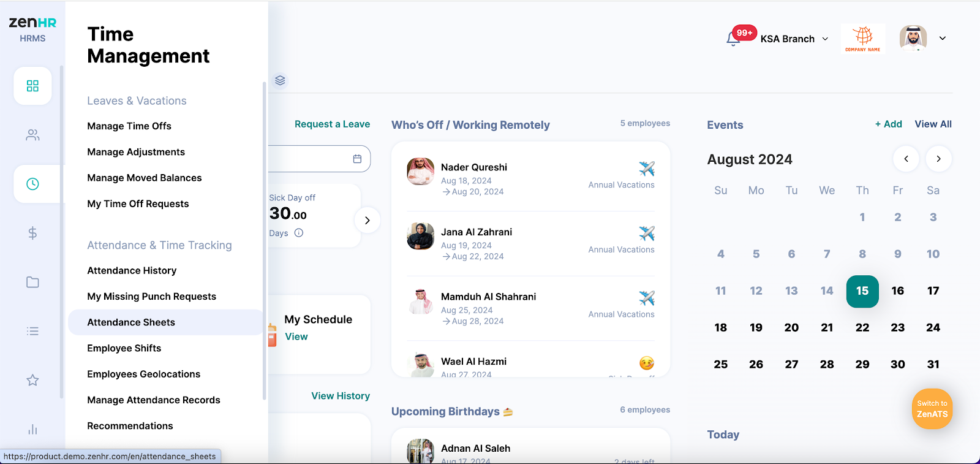Click the user profile avatar

tap(913, 38)
